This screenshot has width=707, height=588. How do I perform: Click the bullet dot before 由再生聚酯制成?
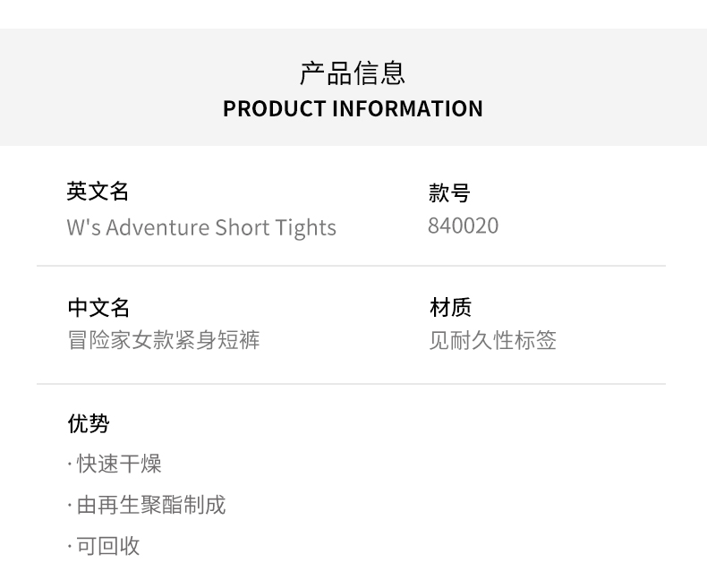click(x=69, y=506)
